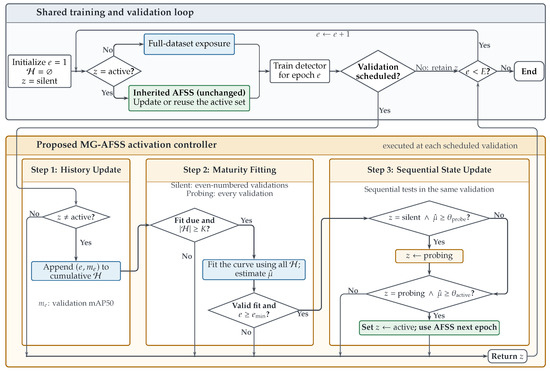
Task: Click 'Probing: every validation' text
Action: tap(229, 193)
